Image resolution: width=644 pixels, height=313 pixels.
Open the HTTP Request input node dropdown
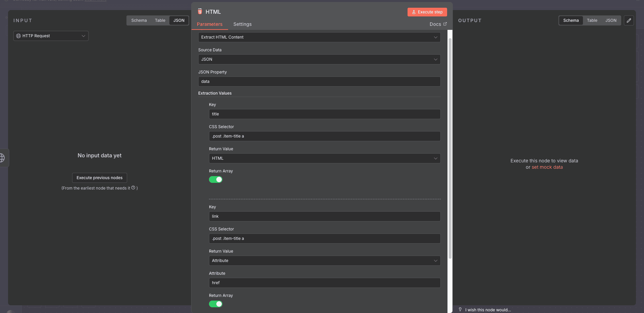click(51, 36)
